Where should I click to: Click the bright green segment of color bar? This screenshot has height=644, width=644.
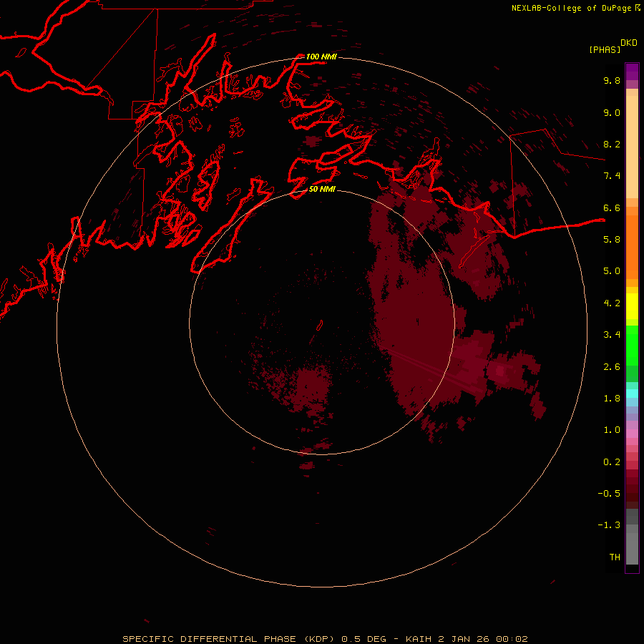[632, 345]
